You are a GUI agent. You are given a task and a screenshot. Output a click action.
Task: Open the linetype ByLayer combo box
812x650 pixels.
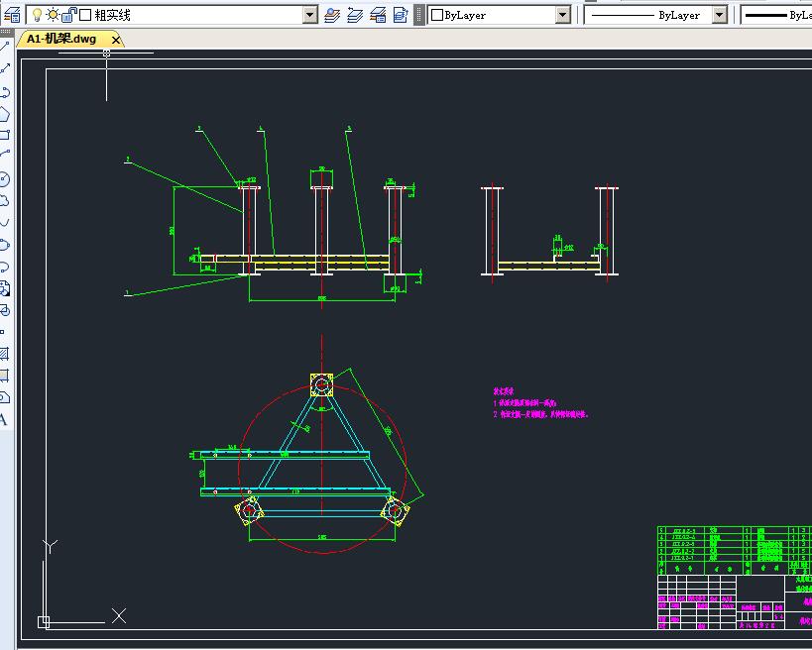[x=655, y=15]
